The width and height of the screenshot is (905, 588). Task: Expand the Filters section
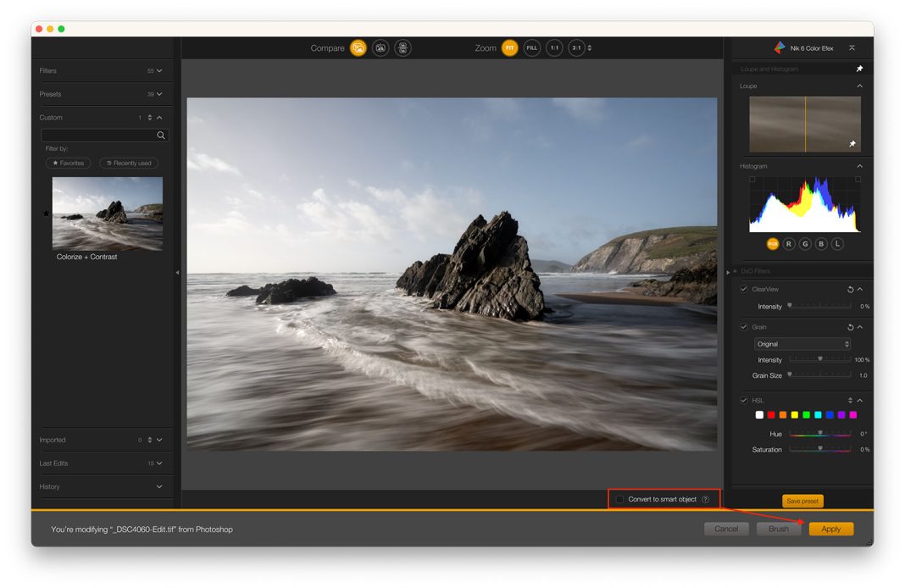pyautogui.click(x=159, y=70)
